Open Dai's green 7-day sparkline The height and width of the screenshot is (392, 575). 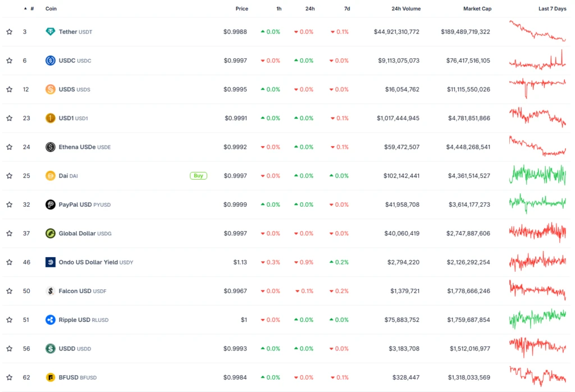tap(537, 175)
